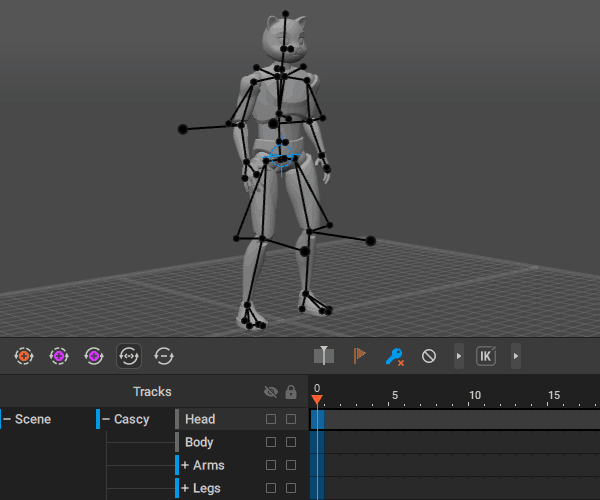Click the circle-slash disable icon
This screenshot has height=500, width=600.
click(x=429, y=355)
